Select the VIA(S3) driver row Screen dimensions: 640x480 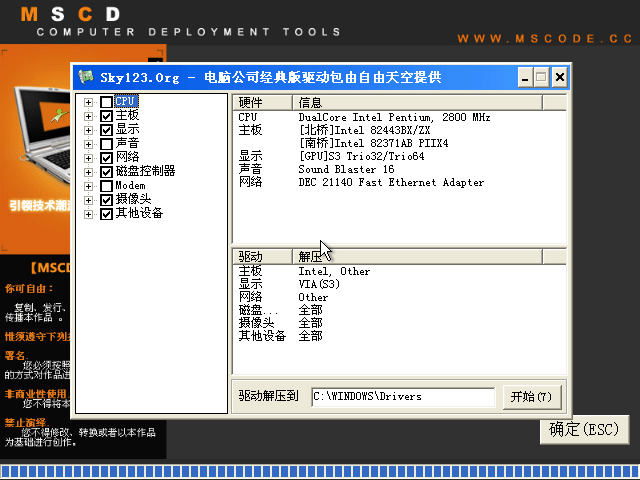pos(399,284)
